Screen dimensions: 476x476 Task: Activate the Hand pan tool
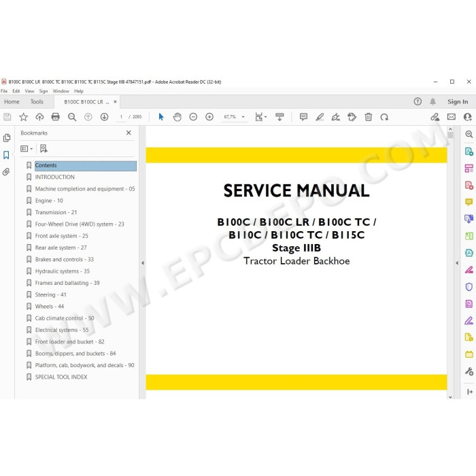pyautogui.click(x=177, y=117)
